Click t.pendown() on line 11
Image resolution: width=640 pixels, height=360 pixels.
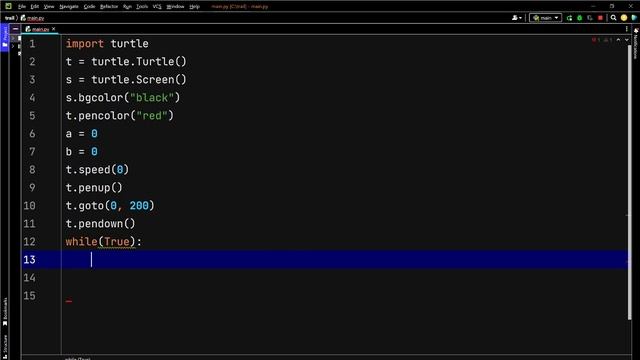pyautogui.click(x=100, y=224)
